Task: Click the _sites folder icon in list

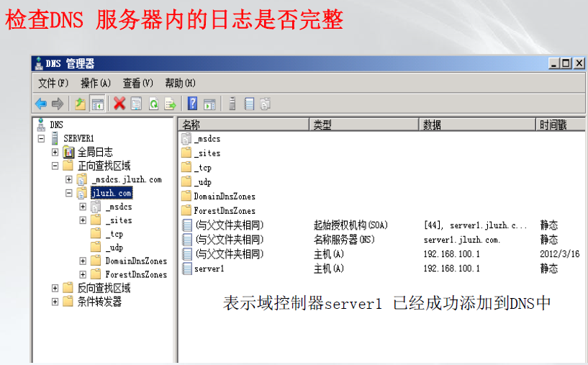Action: tap(186, 153)
